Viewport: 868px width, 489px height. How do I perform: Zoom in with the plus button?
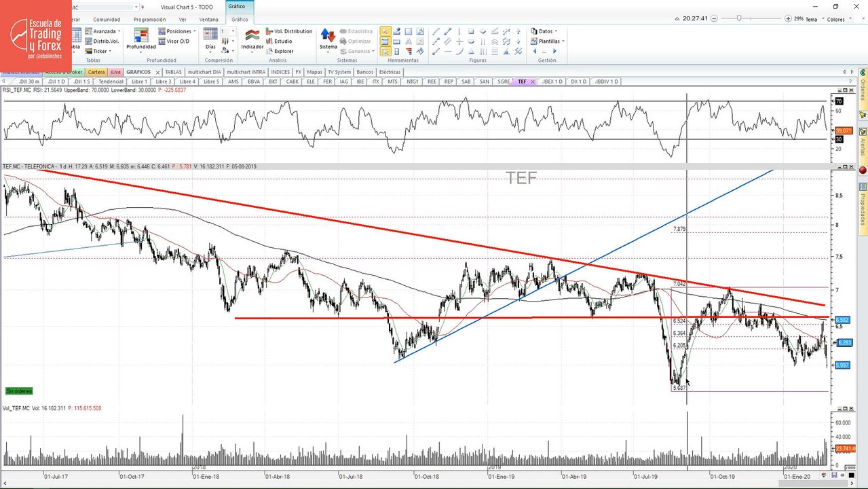point(787,18)
